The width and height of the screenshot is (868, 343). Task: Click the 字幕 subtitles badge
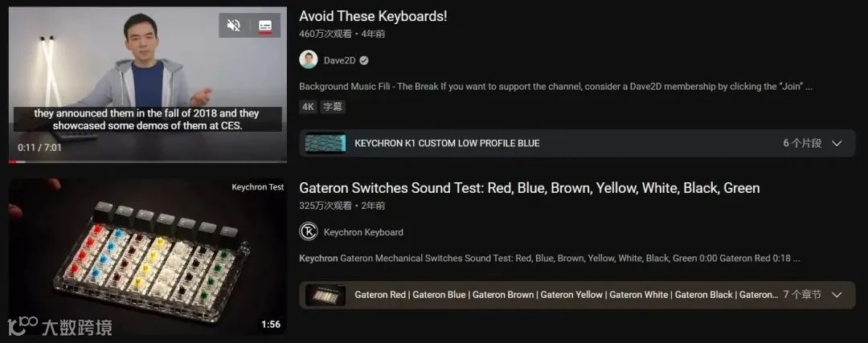click(x=332, y=108)
